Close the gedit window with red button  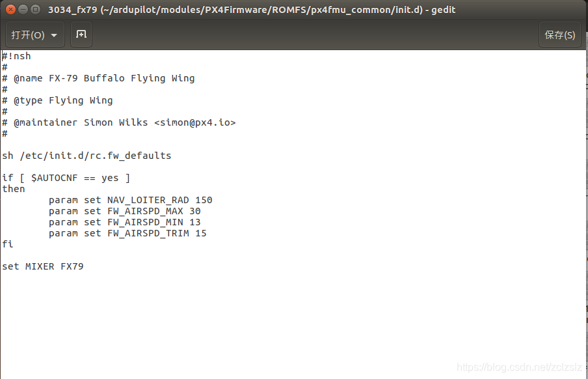[x=10, y=9]
